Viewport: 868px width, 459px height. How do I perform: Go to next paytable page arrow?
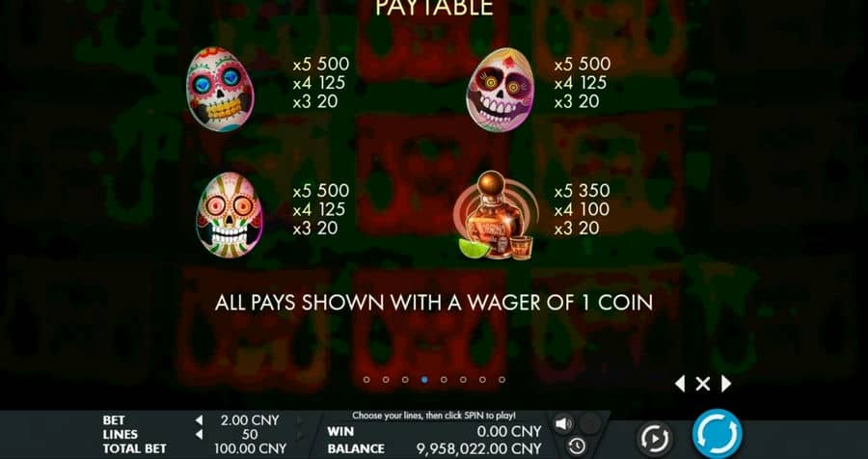tap(725, 384)
